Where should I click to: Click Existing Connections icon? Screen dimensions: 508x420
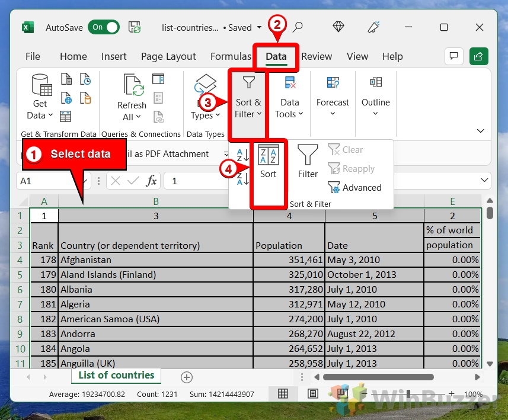(x=85, y=98)
